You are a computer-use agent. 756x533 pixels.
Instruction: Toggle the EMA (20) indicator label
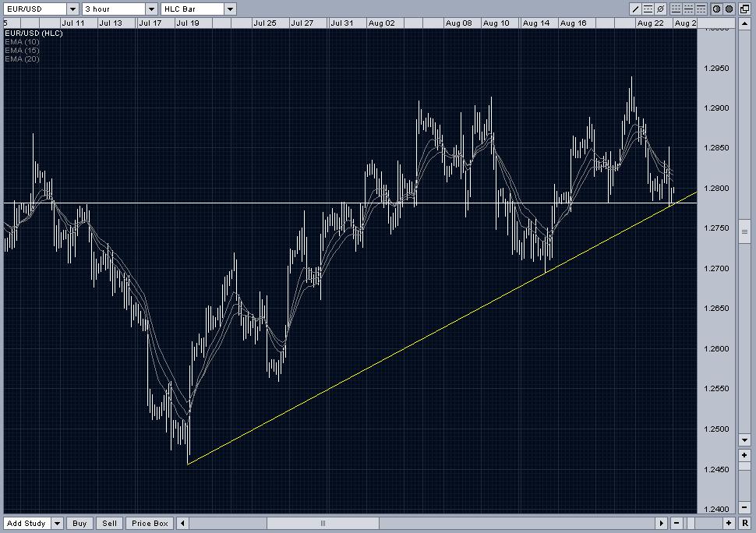(x=22, y=59)
